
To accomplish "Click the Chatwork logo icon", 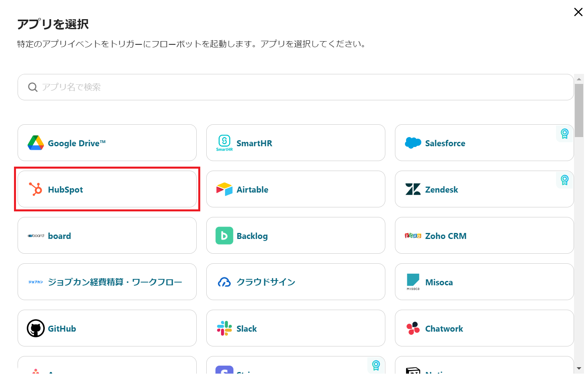I will tap(413, 328).
